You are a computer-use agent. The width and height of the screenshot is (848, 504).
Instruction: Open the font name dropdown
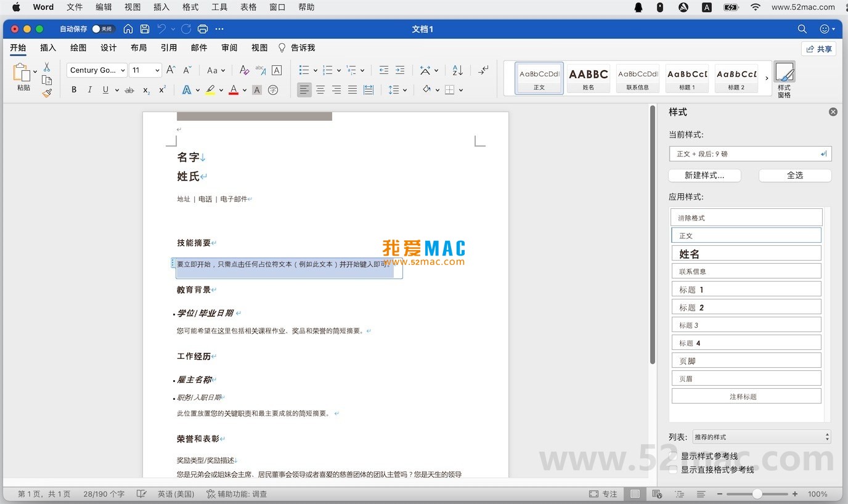tap(123, 70)
